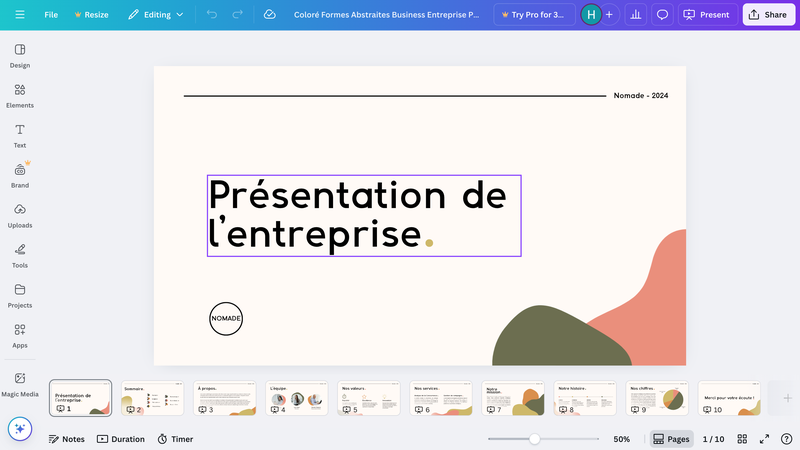Open the Design panel

coord(20,56)
